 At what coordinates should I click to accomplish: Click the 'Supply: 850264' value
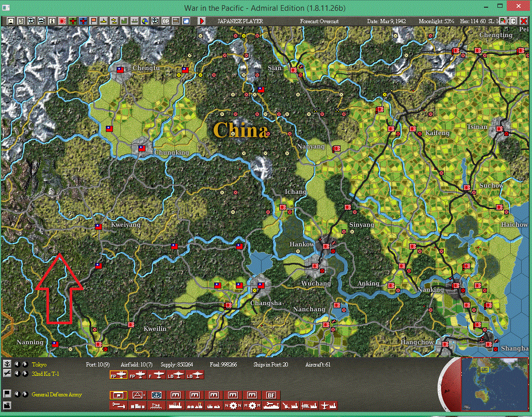point(177,364)
